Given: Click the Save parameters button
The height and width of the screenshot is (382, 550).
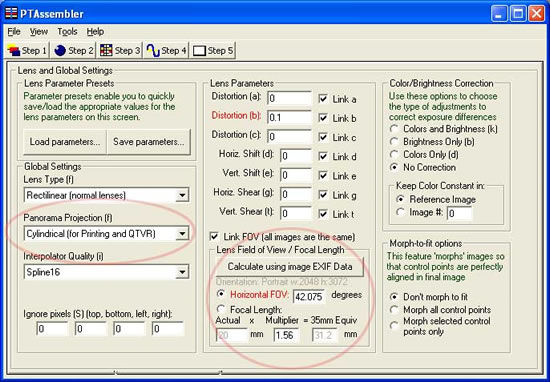Looking at the screenshot, I should (x=148, y=142).
